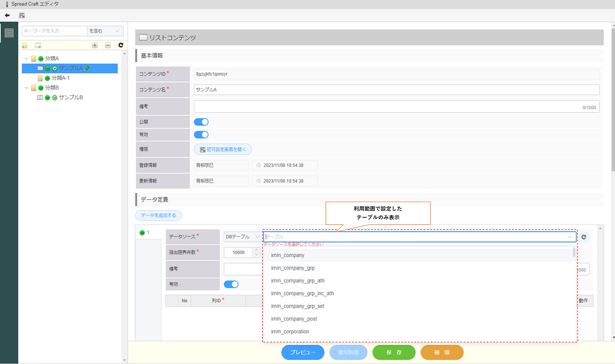The image size is (615, 364).
Task: Click the back arrow icon in toolbar
Action: (x=7, y=16)
